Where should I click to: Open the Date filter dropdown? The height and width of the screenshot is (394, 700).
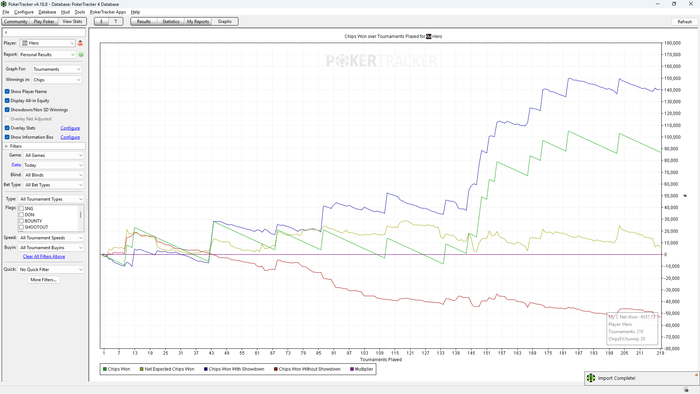pyautogui.click(x=54, y=165)
